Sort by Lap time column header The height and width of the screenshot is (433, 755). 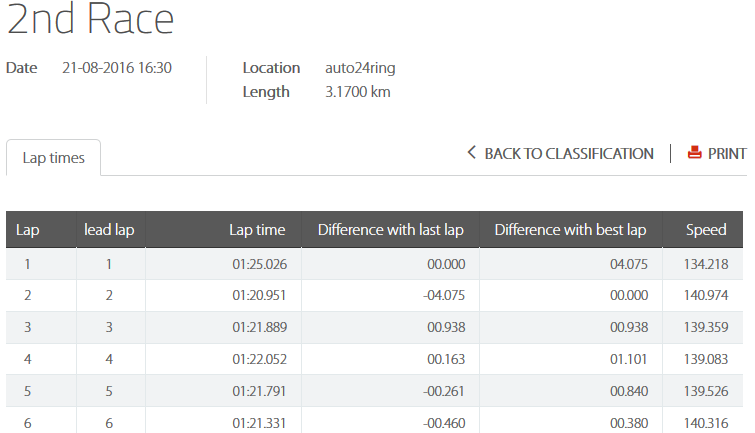257,230
